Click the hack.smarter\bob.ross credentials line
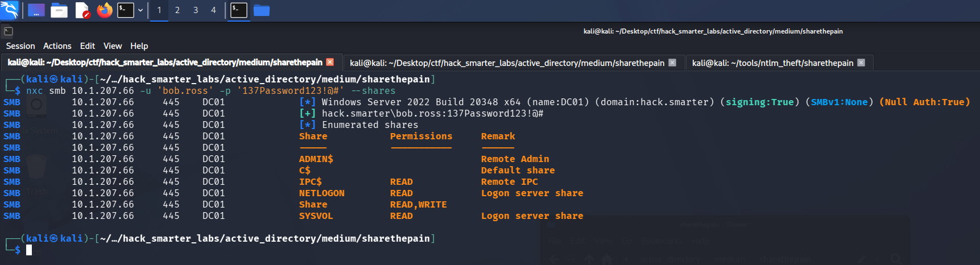Screen dimensions: 980x265 coord(433,114)
